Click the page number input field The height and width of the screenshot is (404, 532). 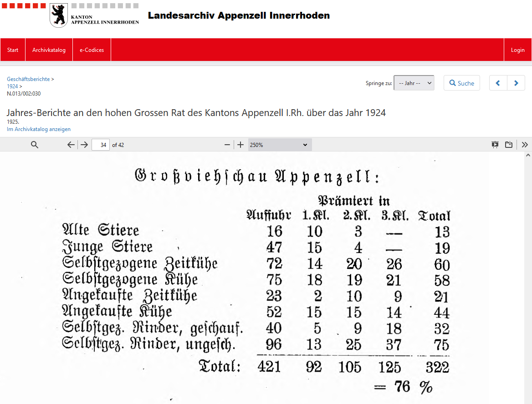[101, 145]
